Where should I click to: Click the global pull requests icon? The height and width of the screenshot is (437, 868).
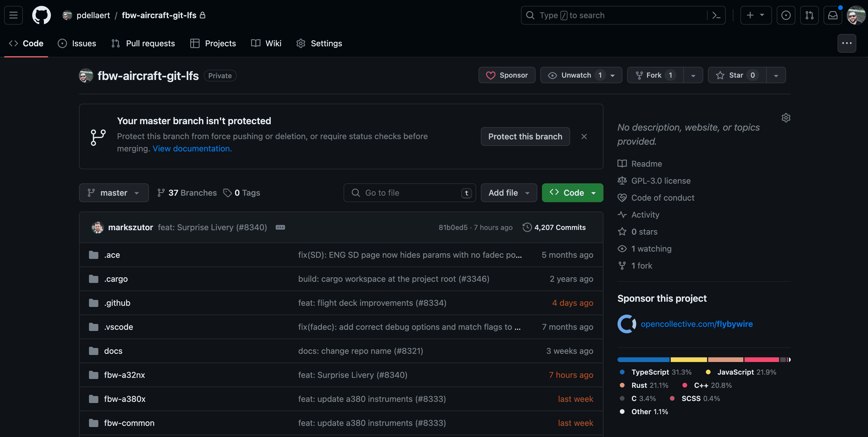pyautogui.click(x=809, y=15)
